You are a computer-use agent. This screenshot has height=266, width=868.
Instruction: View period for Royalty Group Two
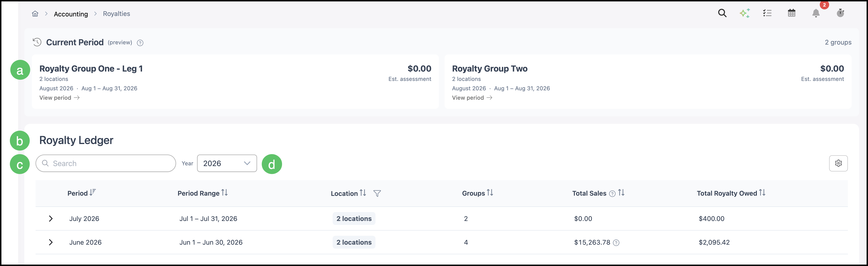pos(472,98)
